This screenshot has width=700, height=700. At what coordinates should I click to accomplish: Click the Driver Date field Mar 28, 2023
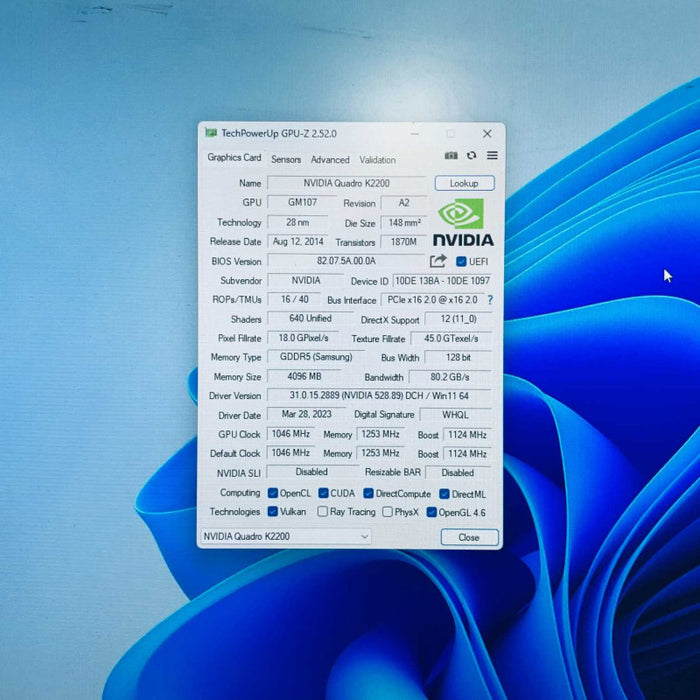306,414
